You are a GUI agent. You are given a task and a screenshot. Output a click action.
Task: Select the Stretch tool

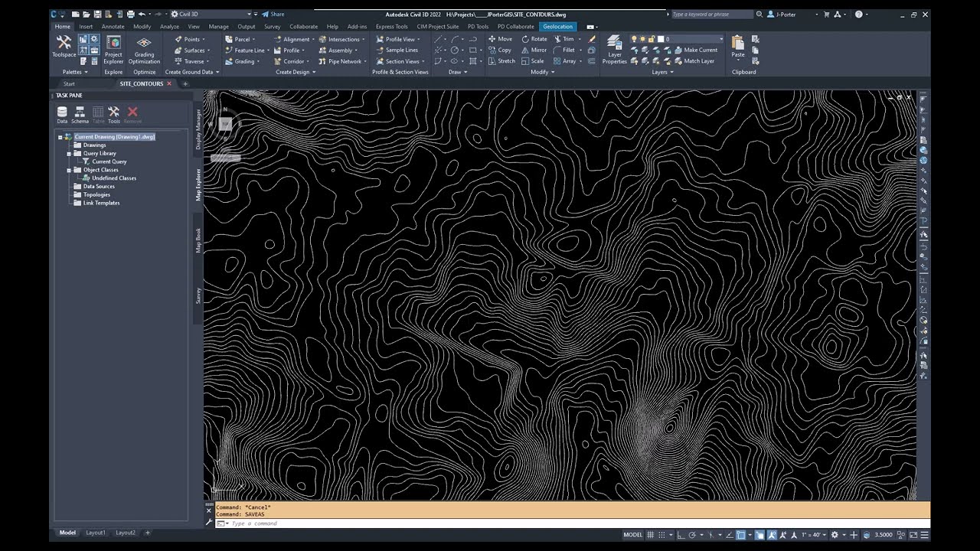pos(501,61)
